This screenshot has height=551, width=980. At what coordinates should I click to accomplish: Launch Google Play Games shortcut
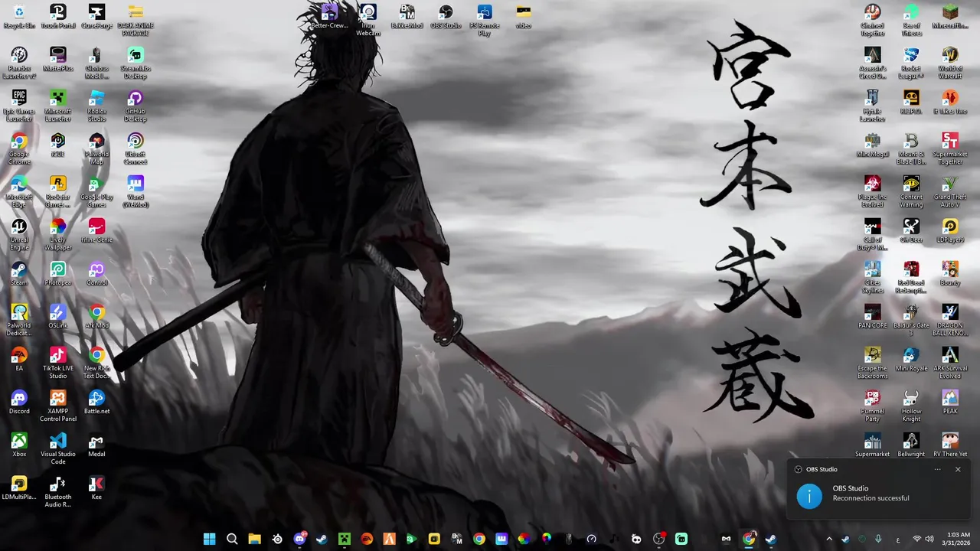pyautogui.click(x=96, y=192)
